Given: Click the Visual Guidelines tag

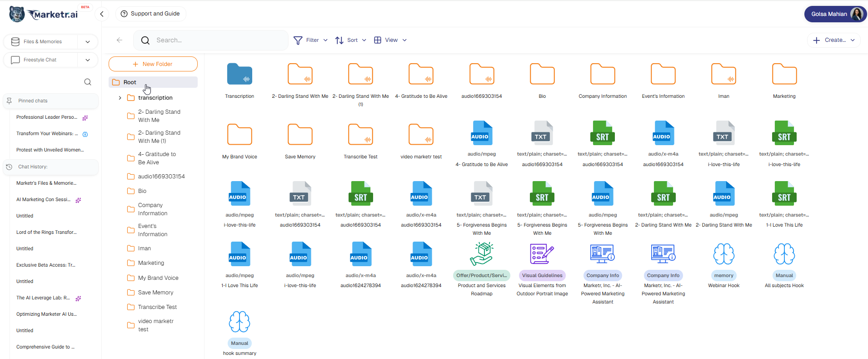Looking at the screenshot, I should click(542, 275).
